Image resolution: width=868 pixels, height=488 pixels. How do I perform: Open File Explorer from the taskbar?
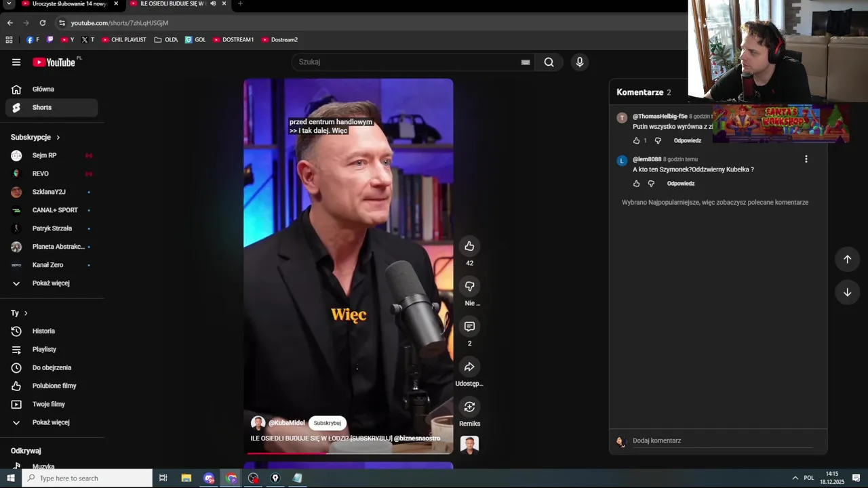point(186,478)
